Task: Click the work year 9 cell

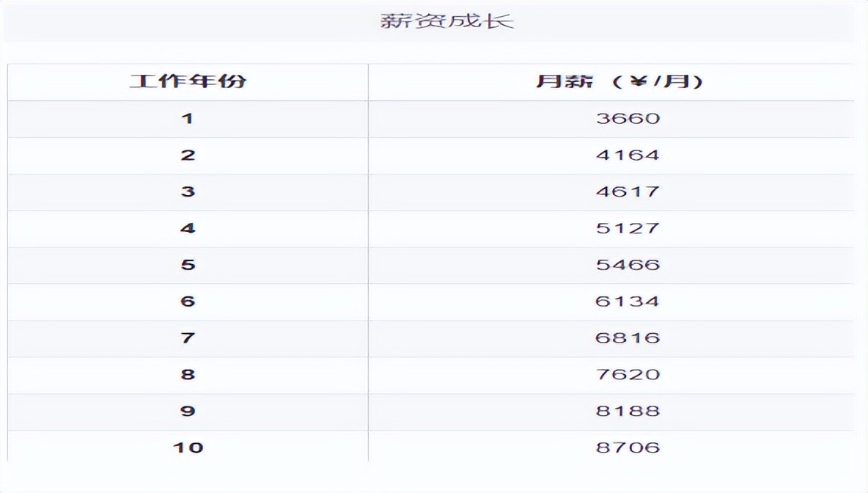Action: (188, 412)
